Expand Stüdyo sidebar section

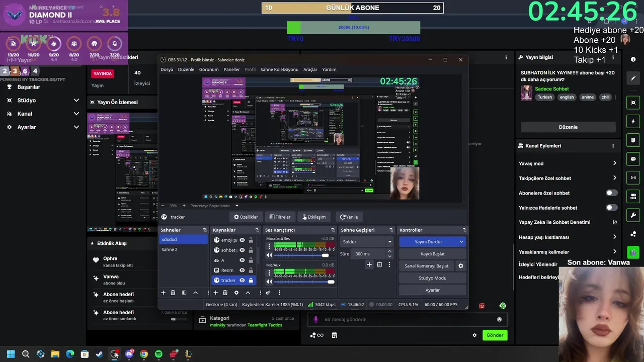[x=76, y=101]
